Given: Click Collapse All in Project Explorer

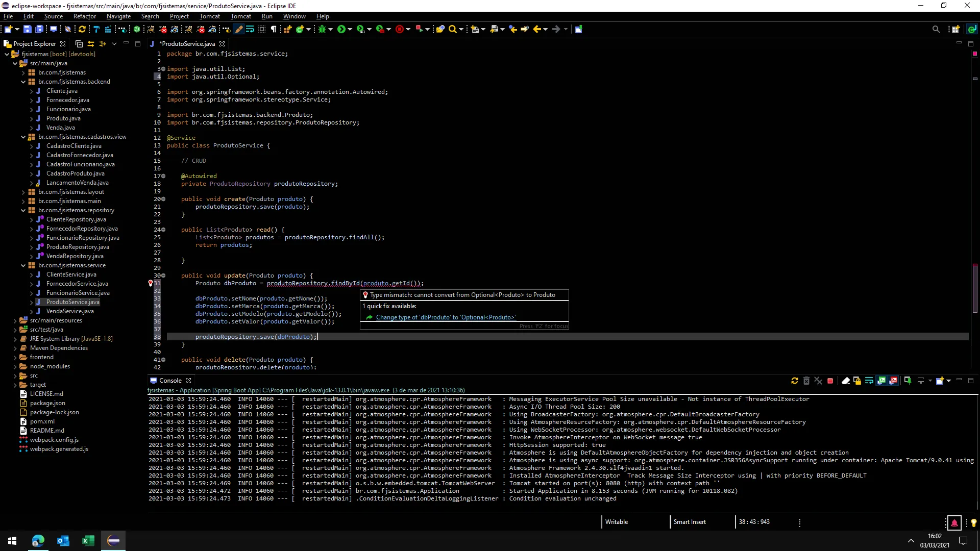Looking at the screenshot, I should click(x=79, y=44).
